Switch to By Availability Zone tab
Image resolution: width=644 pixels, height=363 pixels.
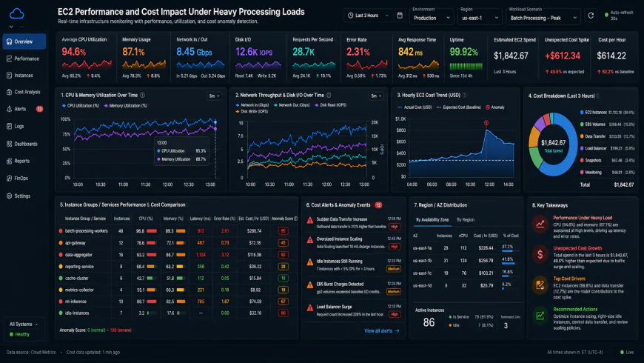432,220
